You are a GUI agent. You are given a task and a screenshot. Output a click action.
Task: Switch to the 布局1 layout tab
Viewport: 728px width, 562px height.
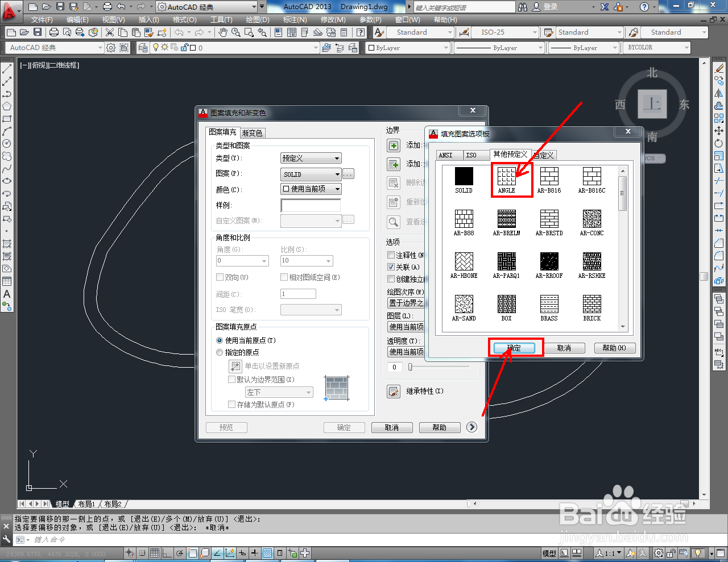[86, 504]
